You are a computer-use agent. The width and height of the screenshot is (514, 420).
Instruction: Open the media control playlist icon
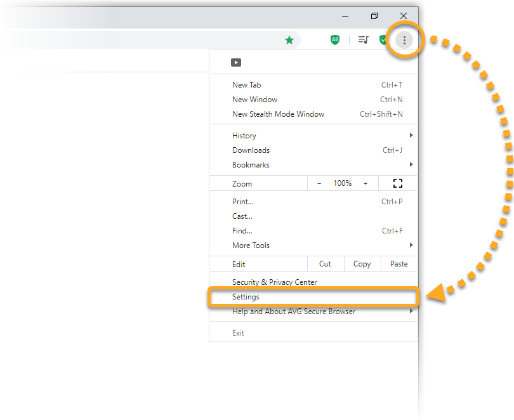coord(363,40)
